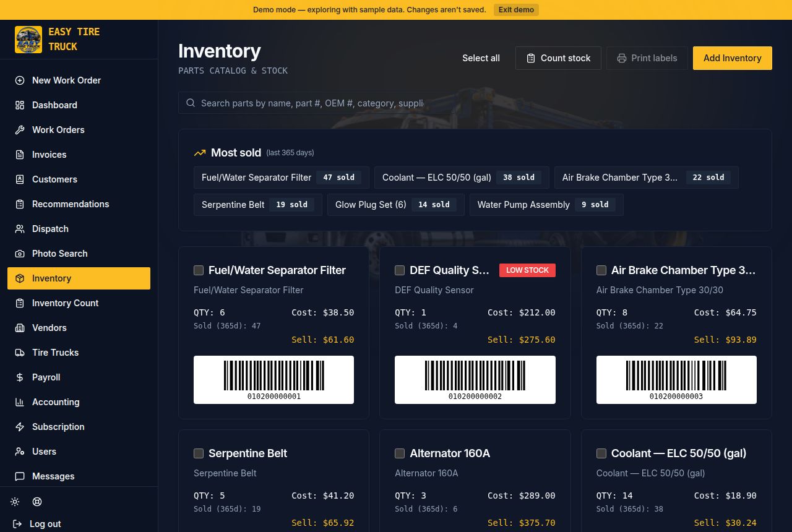This screenshot has width=792, height=532.
Task: Open New Work Order in sidebar
Action: (79, 80)
